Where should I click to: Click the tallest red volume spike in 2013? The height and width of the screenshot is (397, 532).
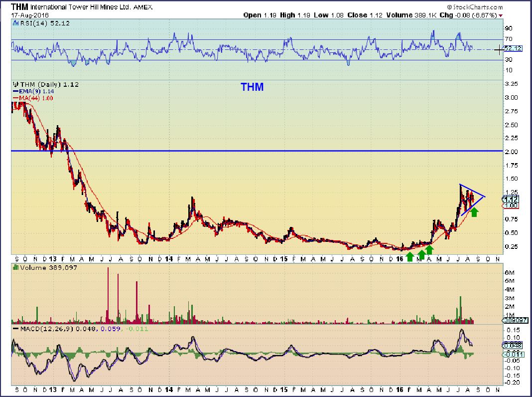pos(108,294)
